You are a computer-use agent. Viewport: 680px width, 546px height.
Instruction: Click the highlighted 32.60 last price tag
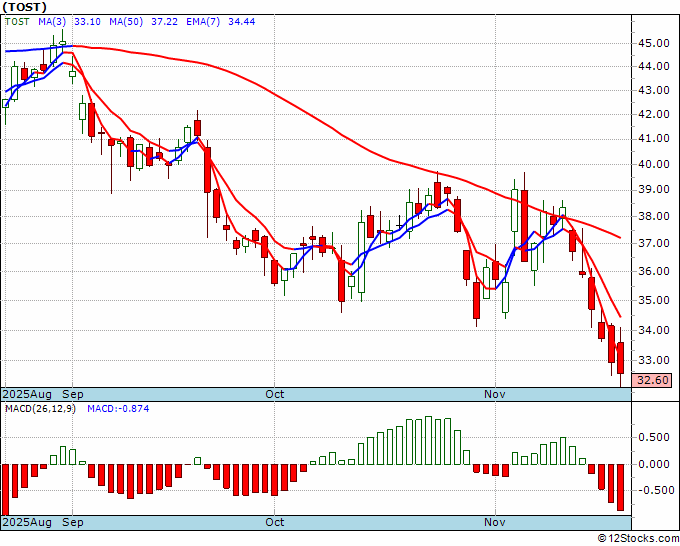(652, 380)
